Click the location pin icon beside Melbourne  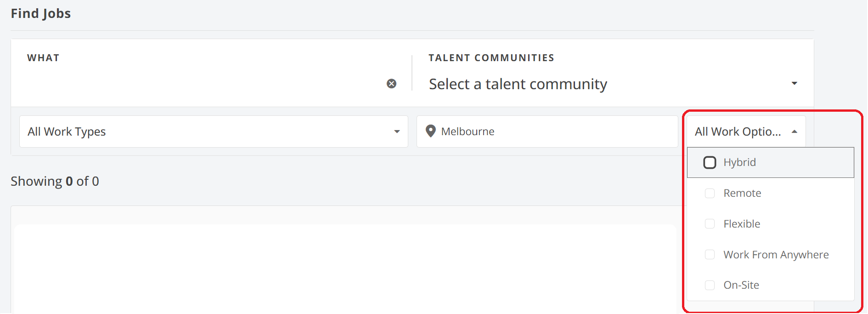coord(430,131)
